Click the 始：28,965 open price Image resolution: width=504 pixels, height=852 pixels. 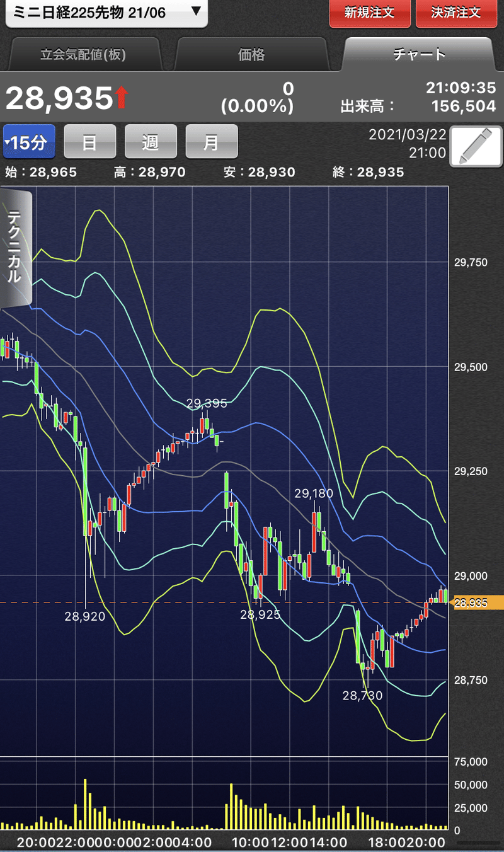[41, 172]
